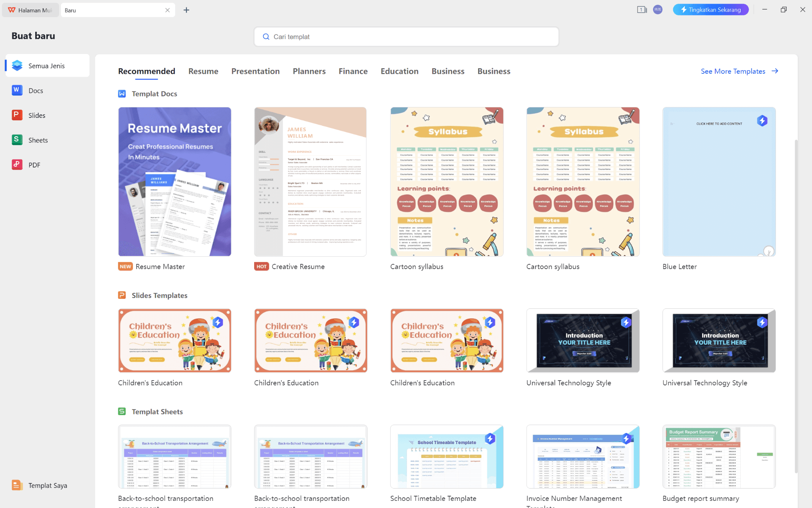
Task: Open the Sheets template category
Action: [38, 140]
